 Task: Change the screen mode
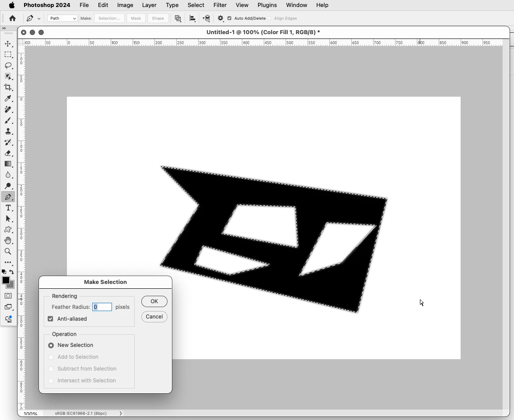pyautogui.click(x=8, y=307)
